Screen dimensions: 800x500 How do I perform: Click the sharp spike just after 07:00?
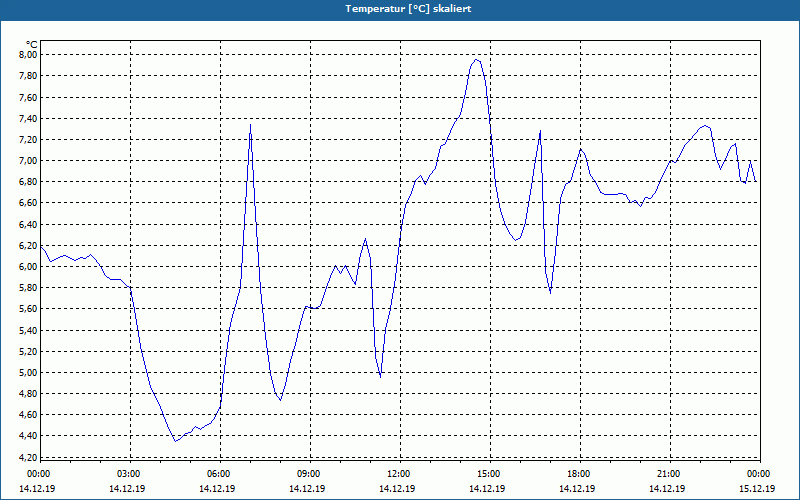[251, 125]
